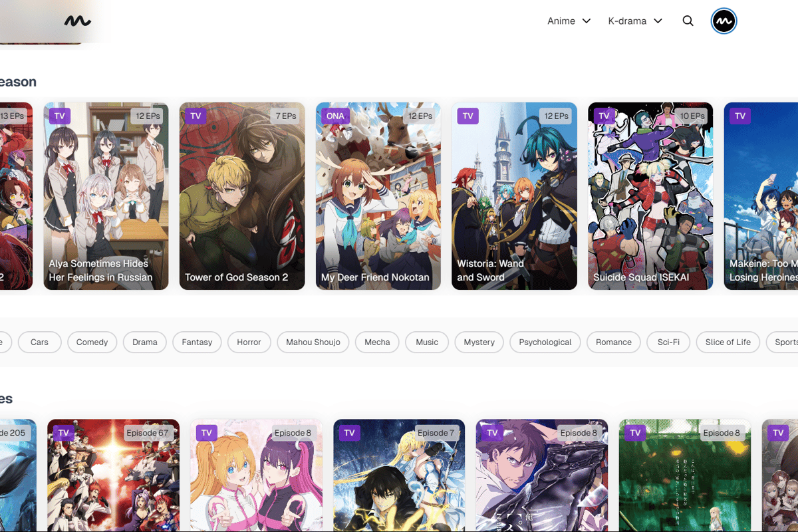Select My Deer Friend Nokotan poster
This screenshot has height=532, width=798.
378,196
